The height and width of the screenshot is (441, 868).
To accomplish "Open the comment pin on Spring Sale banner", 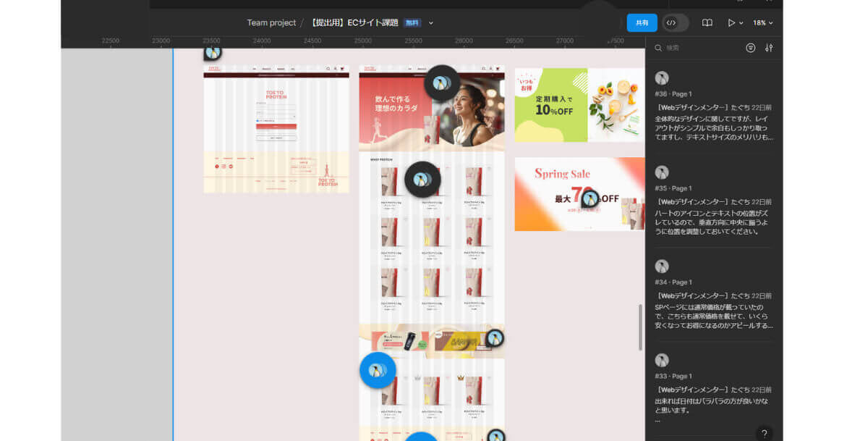I will [591, 198].
